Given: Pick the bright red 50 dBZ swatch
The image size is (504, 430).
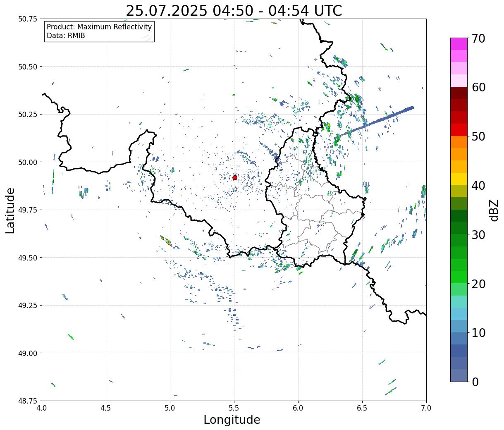Looking at the screenshot, I should pos(459,130).
